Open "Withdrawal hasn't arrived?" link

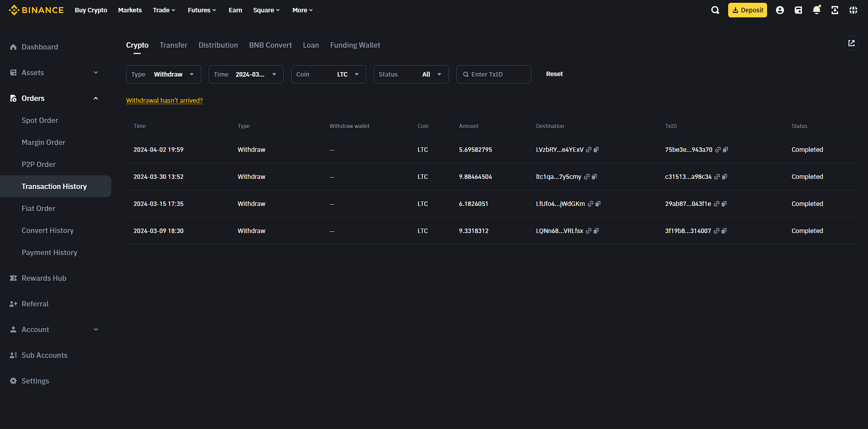[x=165, y=100]
